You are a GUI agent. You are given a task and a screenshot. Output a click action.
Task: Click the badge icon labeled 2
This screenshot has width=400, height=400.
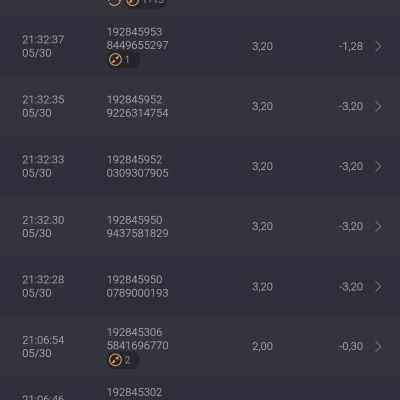(115, 360)
